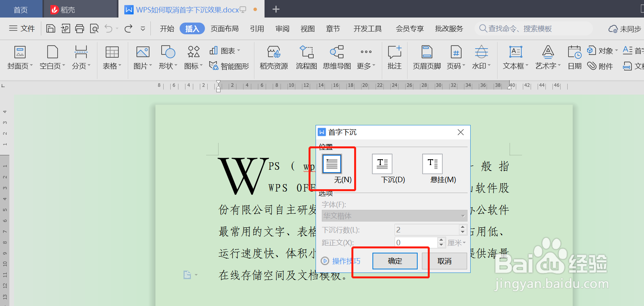Screen dimensions: 644x306
Task: Click the 智能图形 smart graphic button
Action: coord(229,66)
